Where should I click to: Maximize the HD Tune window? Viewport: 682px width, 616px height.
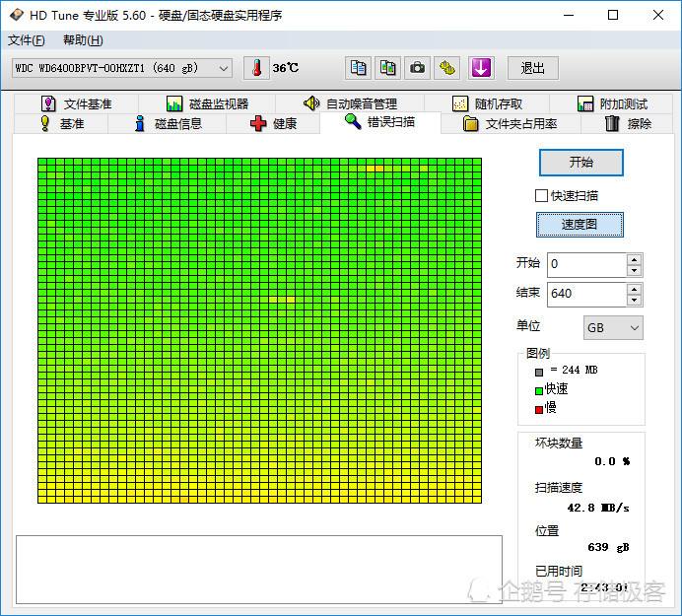coord(613,15)
